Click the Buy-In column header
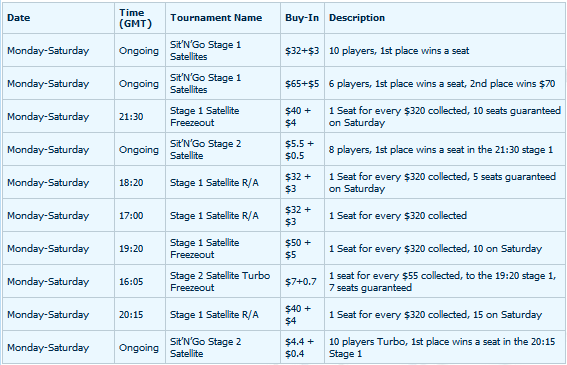 pos(302,18)
